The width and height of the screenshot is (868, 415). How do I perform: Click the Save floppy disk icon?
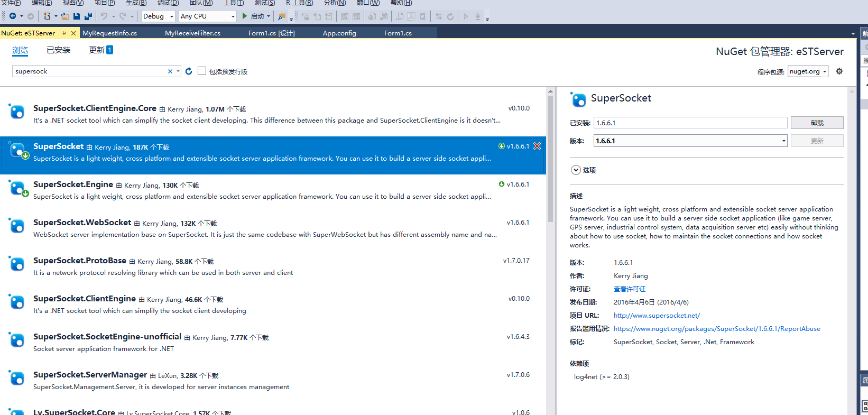coord(77,16)
